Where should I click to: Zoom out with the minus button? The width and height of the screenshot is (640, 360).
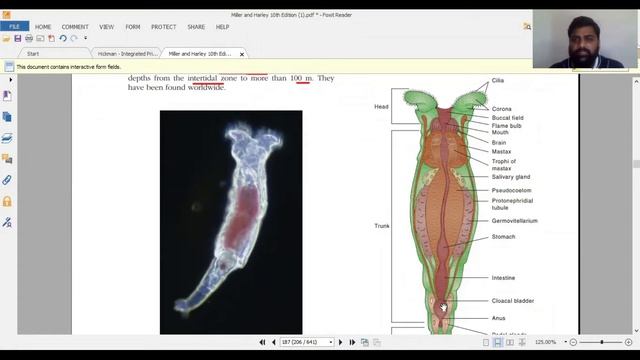pyautogui.click(x=573, y=342)
